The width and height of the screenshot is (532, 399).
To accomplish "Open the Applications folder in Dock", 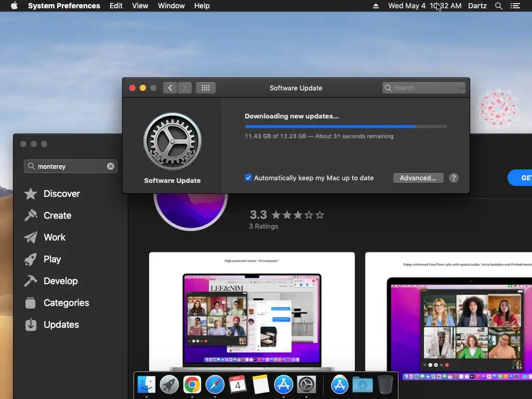I will [340, 385].
